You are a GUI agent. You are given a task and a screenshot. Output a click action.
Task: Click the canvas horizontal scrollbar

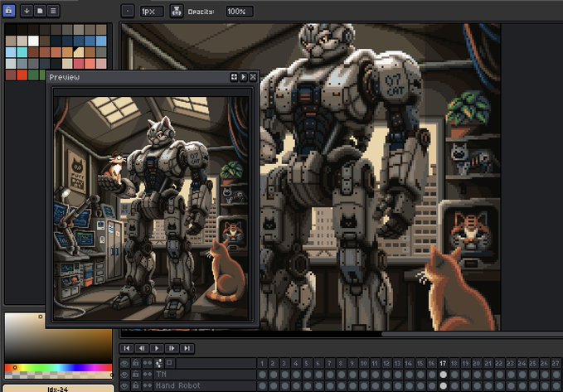point(472,334)
